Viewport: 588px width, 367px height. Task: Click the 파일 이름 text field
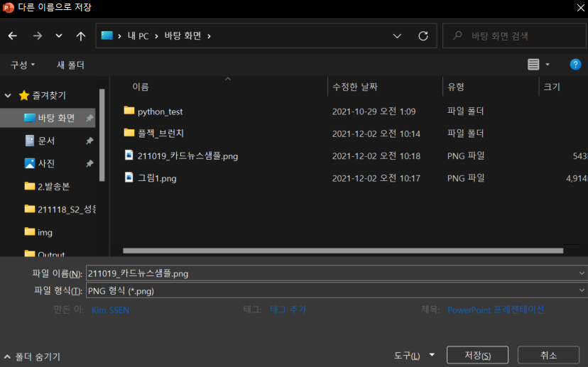pyautogui.click(x=332, y=273)
